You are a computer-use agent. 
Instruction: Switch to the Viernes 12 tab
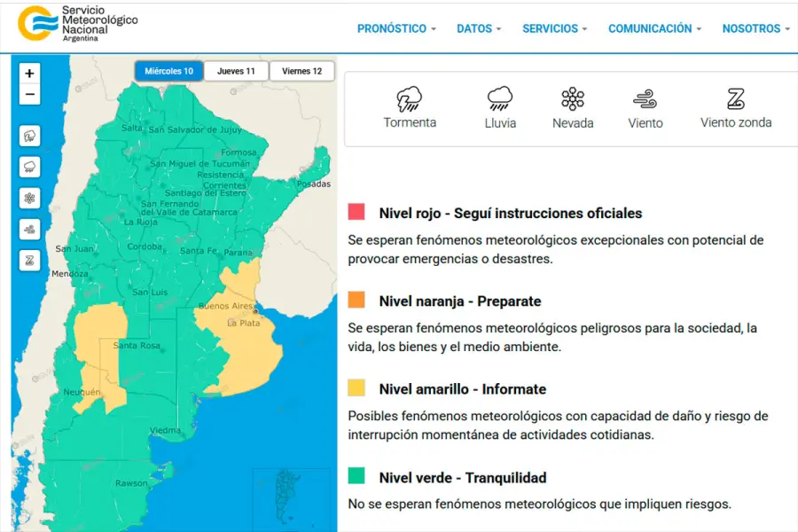click(x=301, y=71)
